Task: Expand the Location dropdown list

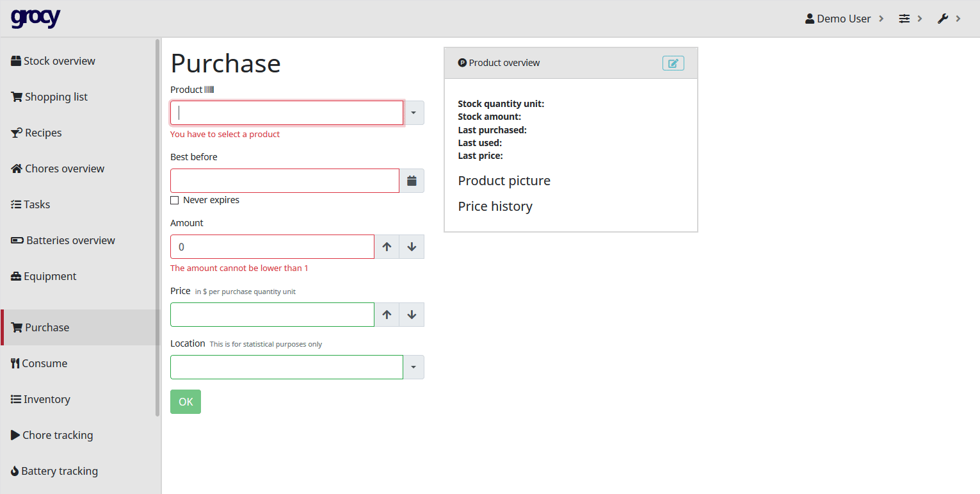Action: [x=414, y=367]
